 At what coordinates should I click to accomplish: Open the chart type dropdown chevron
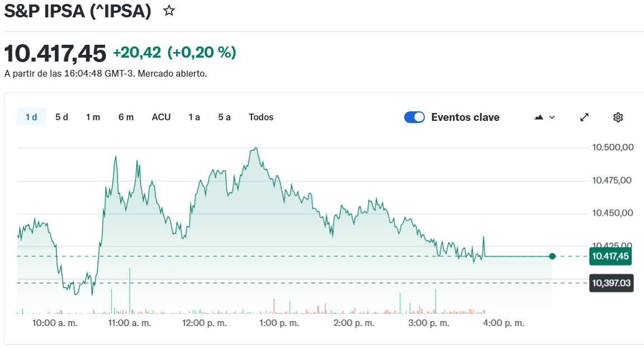tap(552, 117)
